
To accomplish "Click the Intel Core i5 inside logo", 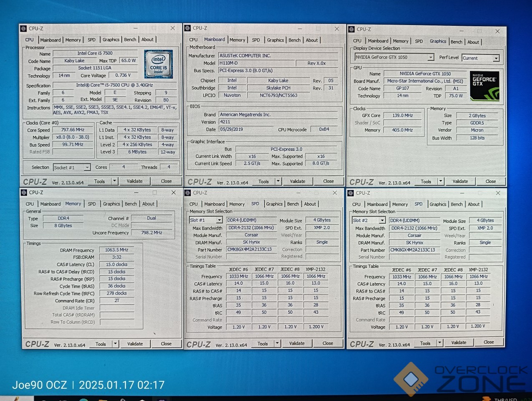I will tap(159, 64).
